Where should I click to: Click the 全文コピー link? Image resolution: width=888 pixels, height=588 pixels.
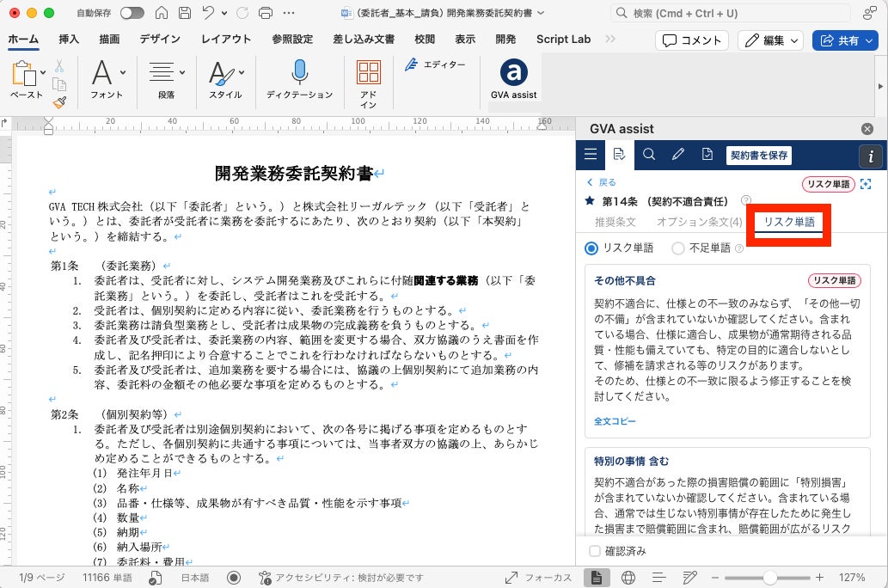point(615,421)
